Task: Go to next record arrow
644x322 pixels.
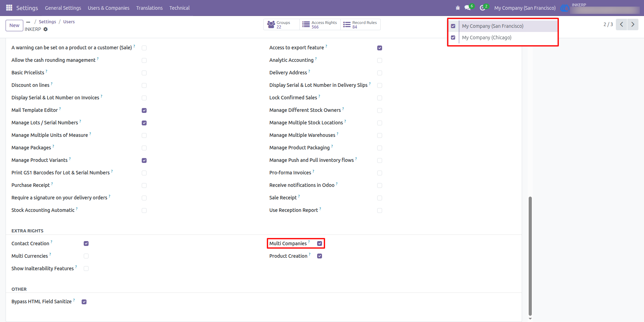Action: pos(633,24)
